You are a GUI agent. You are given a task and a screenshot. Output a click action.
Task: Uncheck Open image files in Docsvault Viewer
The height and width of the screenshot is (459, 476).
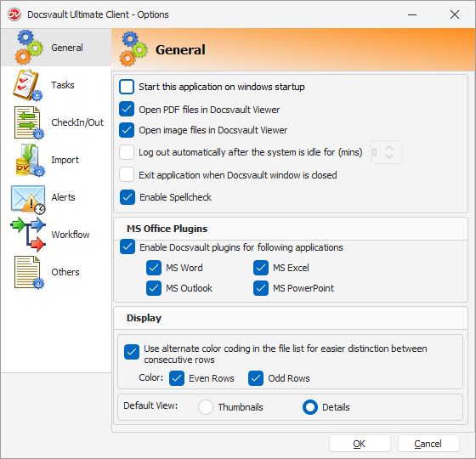tap(127, 130)
